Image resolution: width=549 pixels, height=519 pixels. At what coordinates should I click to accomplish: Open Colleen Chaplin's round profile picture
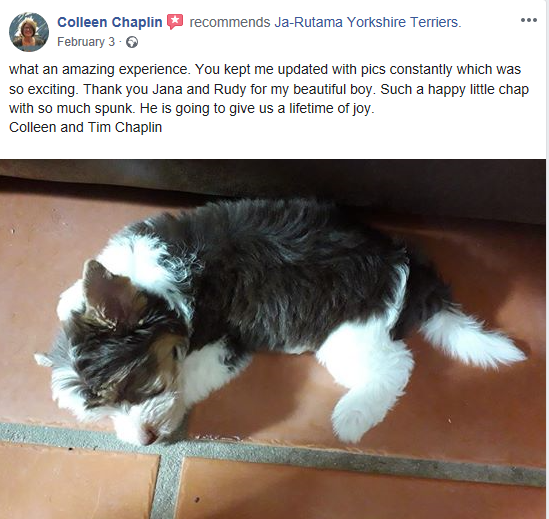29,32
